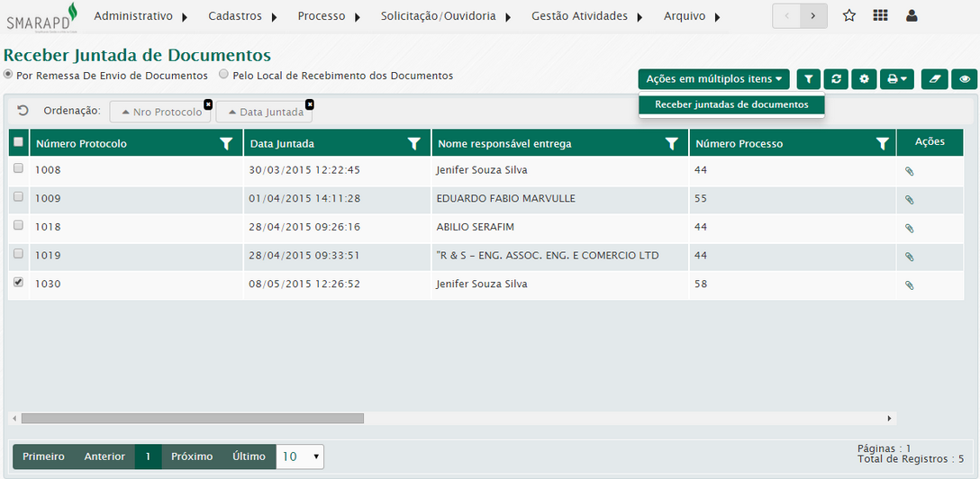Open the apps grid icon

tap(880, 15)
